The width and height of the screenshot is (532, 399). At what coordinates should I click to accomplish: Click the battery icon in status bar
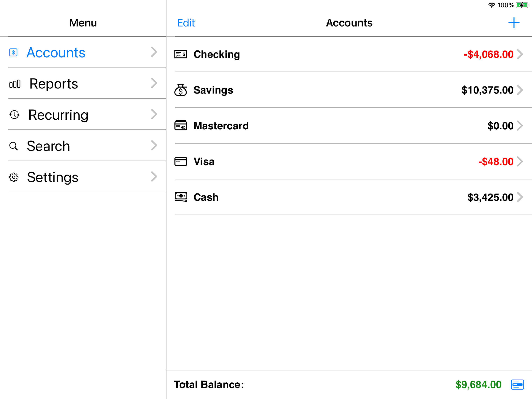click(522, 5)
